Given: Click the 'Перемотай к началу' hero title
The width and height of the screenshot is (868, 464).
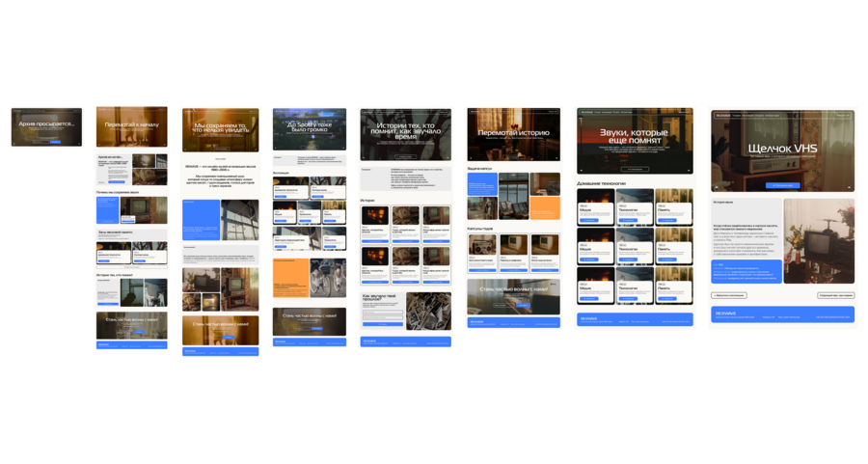Looking at the screenshot, I should tap(132, 125).
